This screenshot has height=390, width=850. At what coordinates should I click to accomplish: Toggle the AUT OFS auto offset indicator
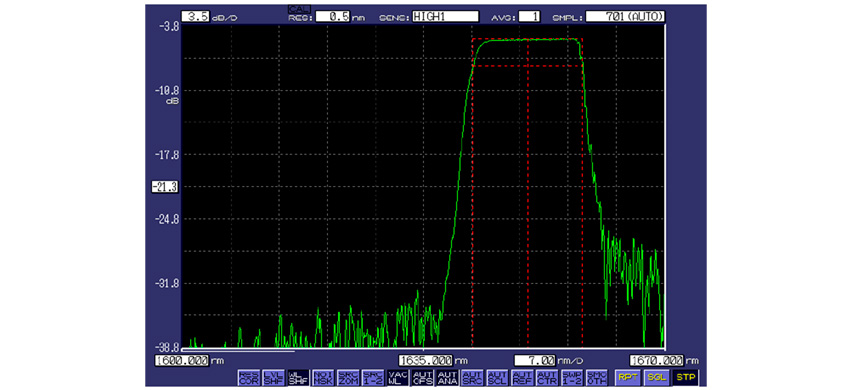coord(422,377)
